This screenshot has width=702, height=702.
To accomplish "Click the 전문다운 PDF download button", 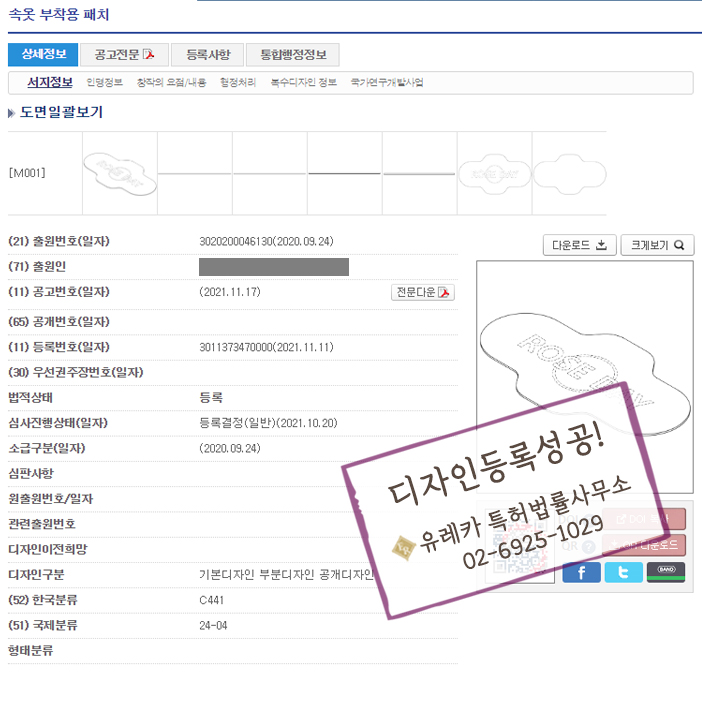I will point(423,292).
